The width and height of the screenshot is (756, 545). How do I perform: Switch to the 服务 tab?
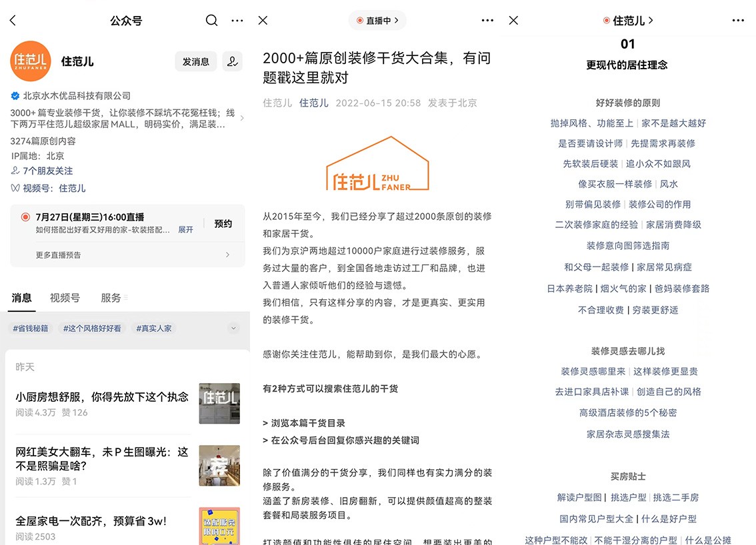tap(111, 298)
